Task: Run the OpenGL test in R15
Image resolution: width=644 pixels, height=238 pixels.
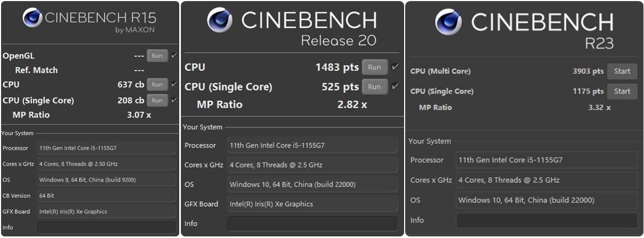Action: (157, 56)
